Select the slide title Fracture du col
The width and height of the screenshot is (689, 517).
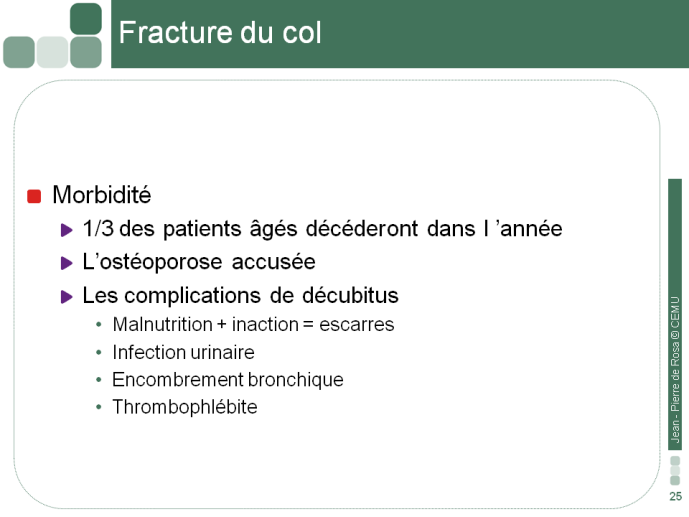pos(220,33)
